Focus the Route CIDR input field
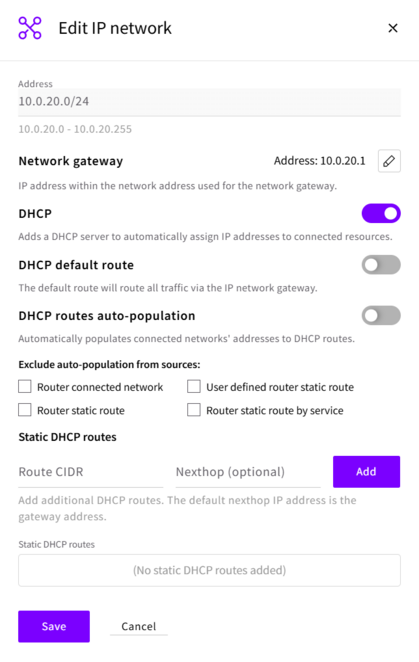 90,472
